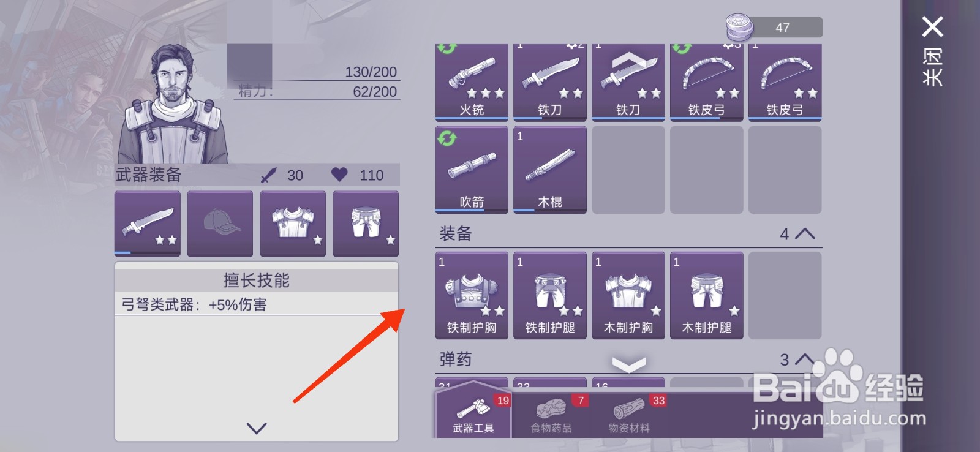Choose the 铁制护胸 iron chest armor

pos(472,295)
